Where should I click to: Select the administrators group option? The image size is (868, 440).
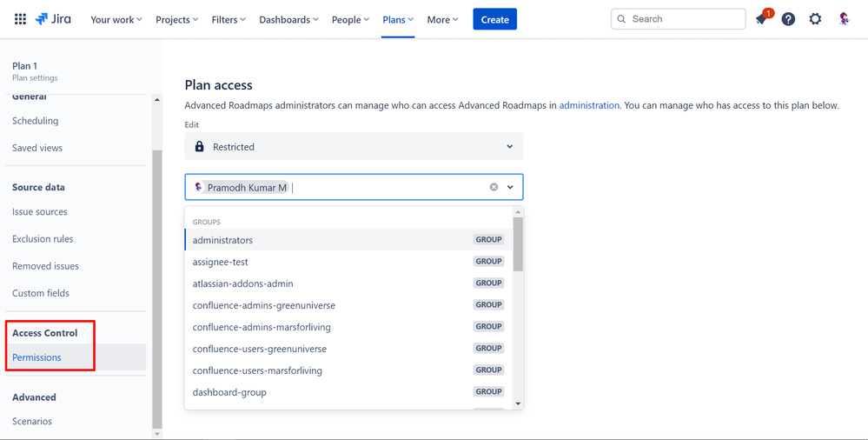(x=222, y=240)
